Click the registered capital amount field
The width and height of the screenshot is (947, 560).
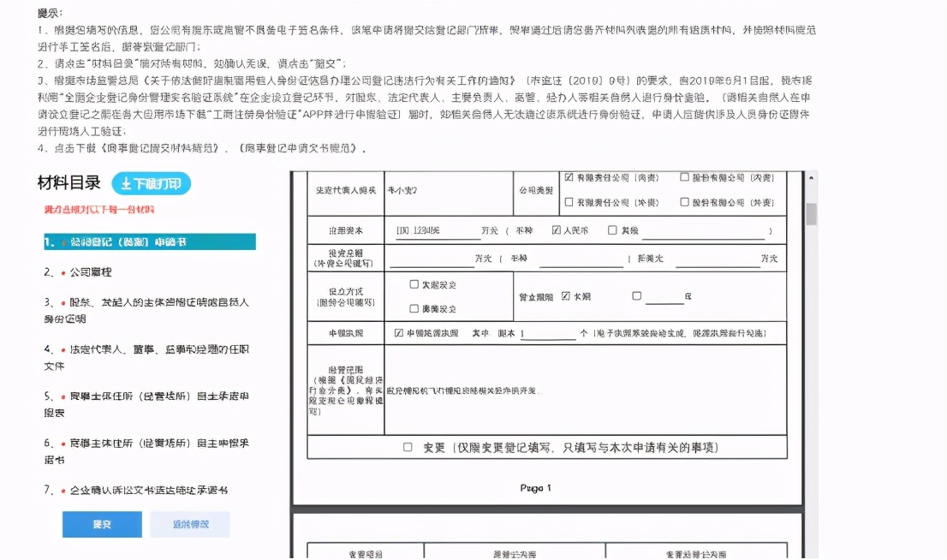tap(438, 231)
